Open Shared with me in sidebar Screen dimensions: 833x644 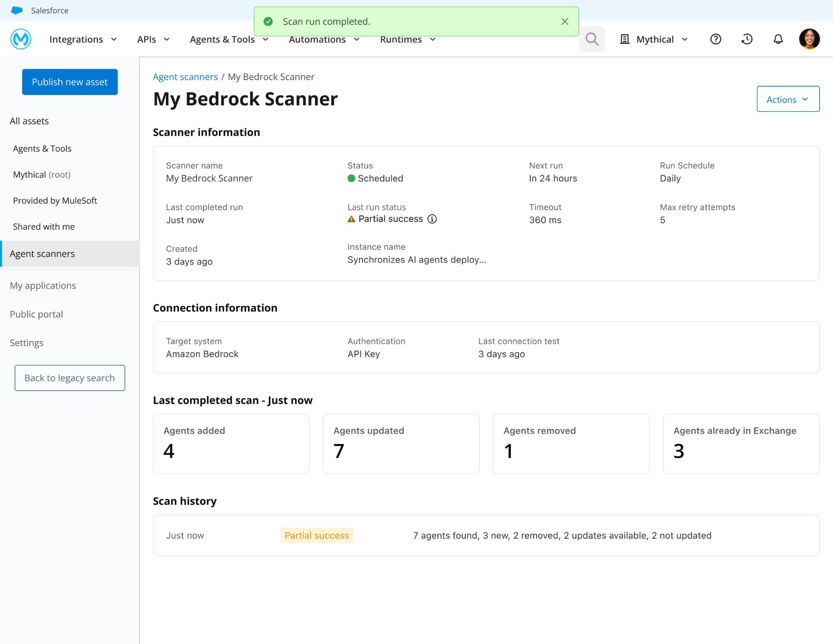44,226
